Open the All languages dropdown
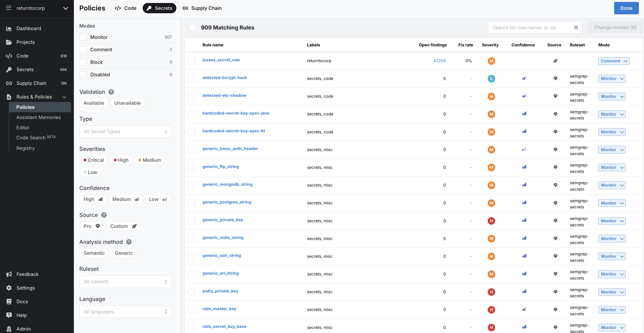The width and height of the screenshot is (644, 333). [x=126, y=311]
